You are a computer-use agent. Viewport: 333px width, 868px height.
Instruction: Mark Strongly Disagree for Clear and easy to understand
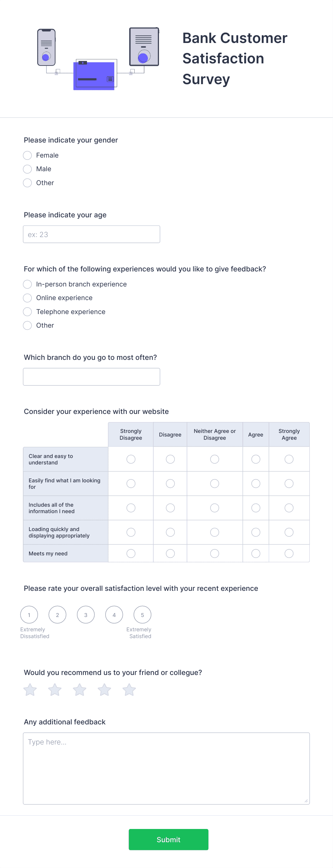pos(130,459)
